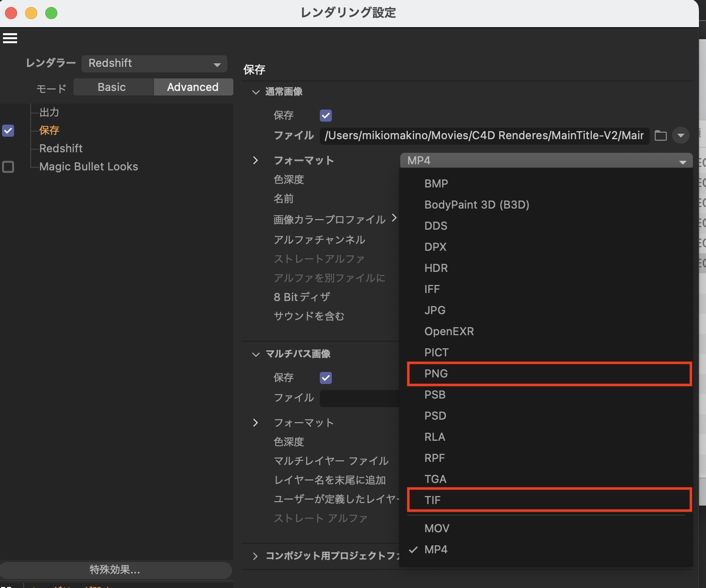
Task: Collapse the 通常画像 section
Action: tap(256, 92)
